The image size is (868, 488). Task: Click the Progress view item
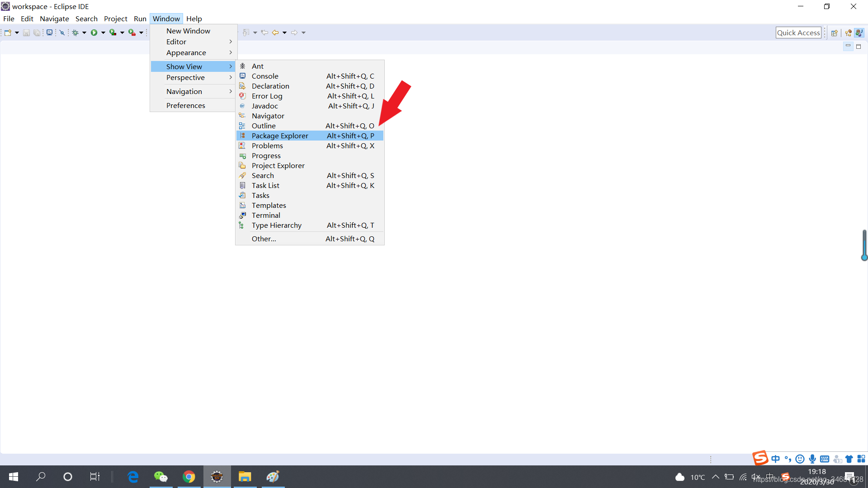pyautogui.click(x=265, y=155)
